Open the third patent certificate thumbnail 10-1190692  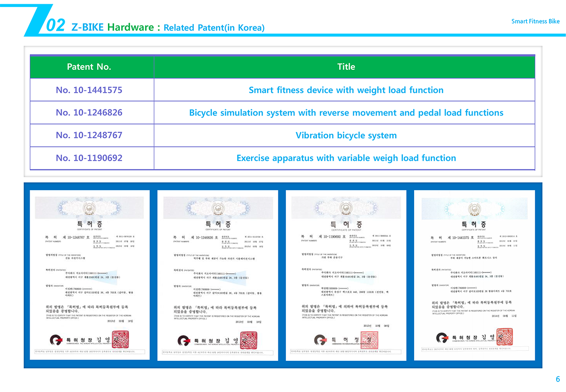point(346,274)
